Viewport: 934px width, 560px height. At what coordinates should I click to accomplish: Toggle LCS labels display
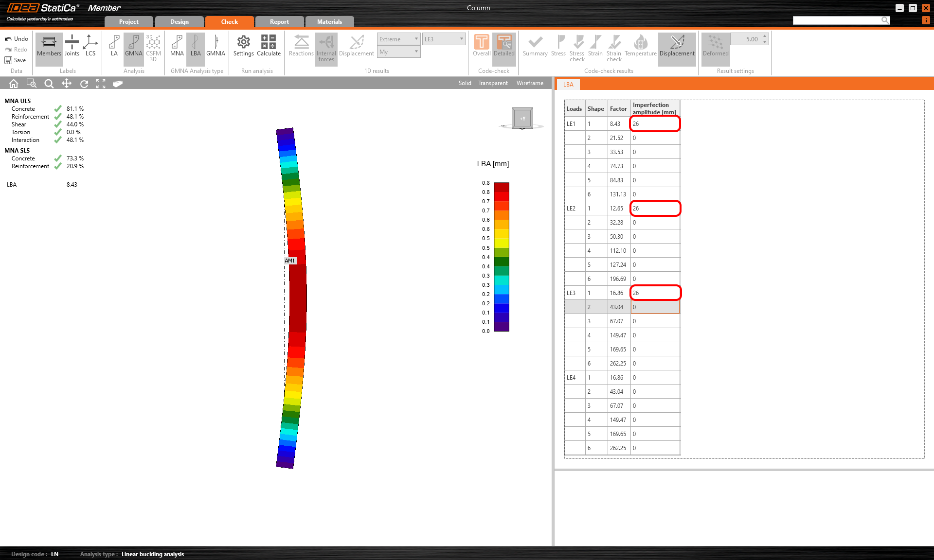click(x=90, y=46)
